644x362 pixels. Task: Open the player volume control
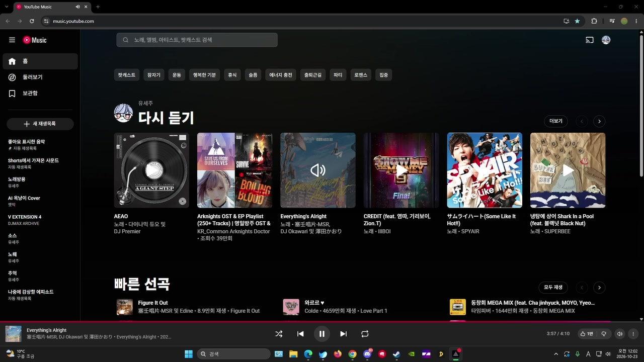tap(620, 334)
